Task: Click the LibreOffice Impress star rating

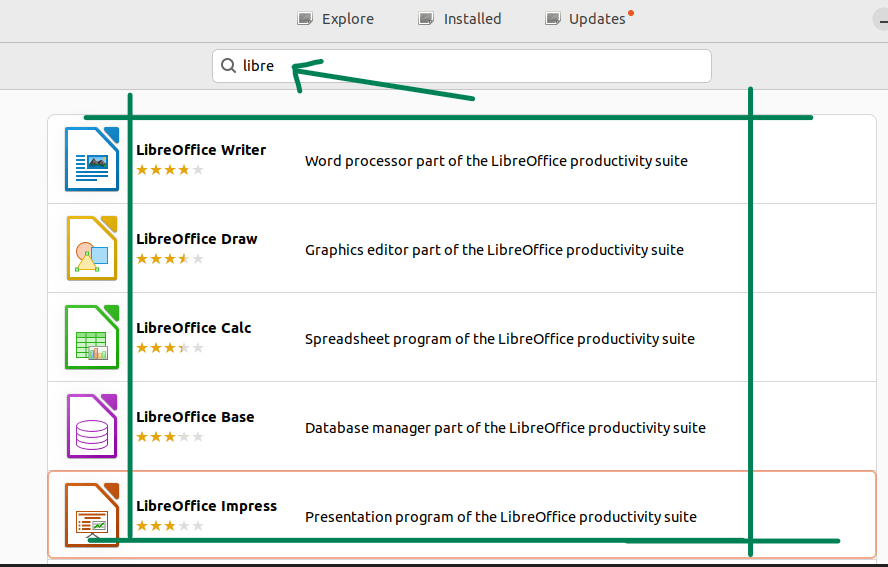Action: point(170,526)
